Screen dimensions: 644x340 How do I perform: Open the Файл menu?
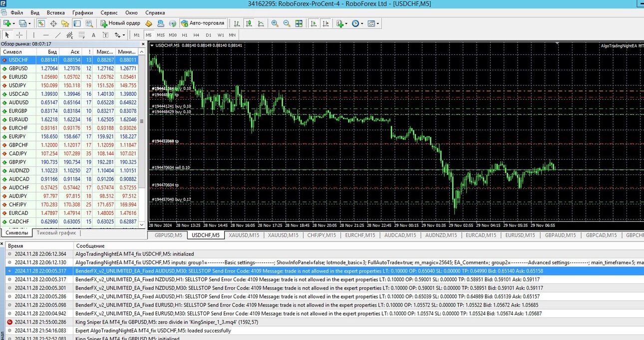tap(16, 12)
